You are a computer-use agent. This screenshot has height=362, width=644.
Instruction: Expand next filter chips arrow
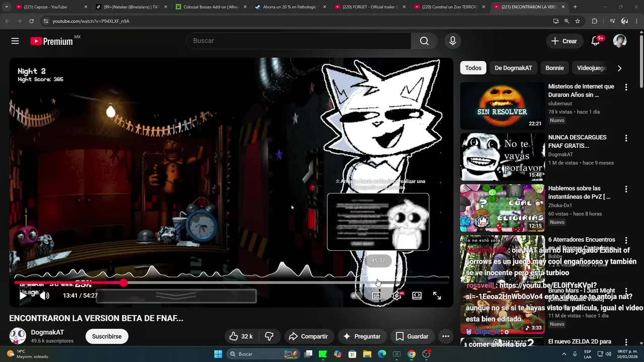(x=619, y=68)
